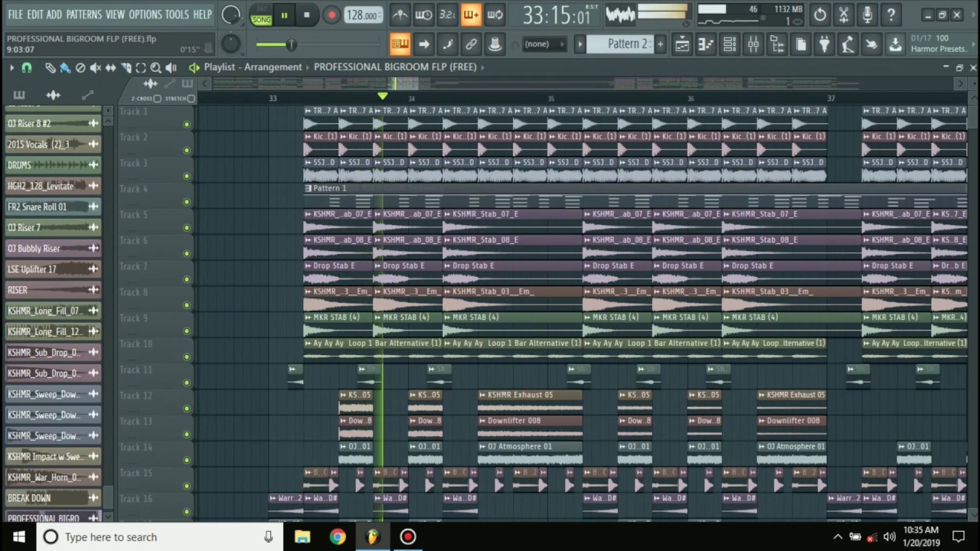Open the Piano roll view icon
The image size is (980, 551).
(706, 44)
